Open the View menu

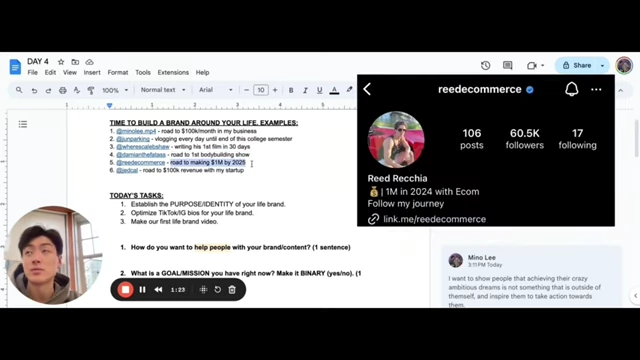tap(70, 73)
